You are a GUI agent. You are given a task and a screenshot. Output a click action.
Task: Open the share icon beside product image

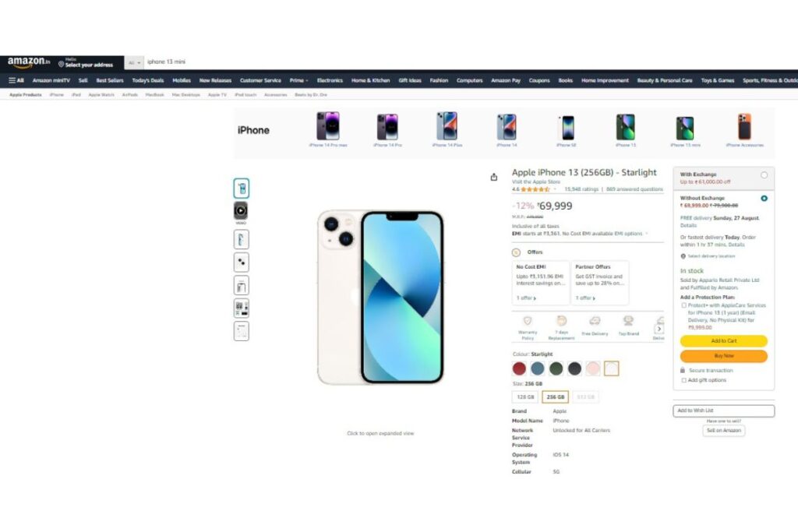tap(493, 177)
